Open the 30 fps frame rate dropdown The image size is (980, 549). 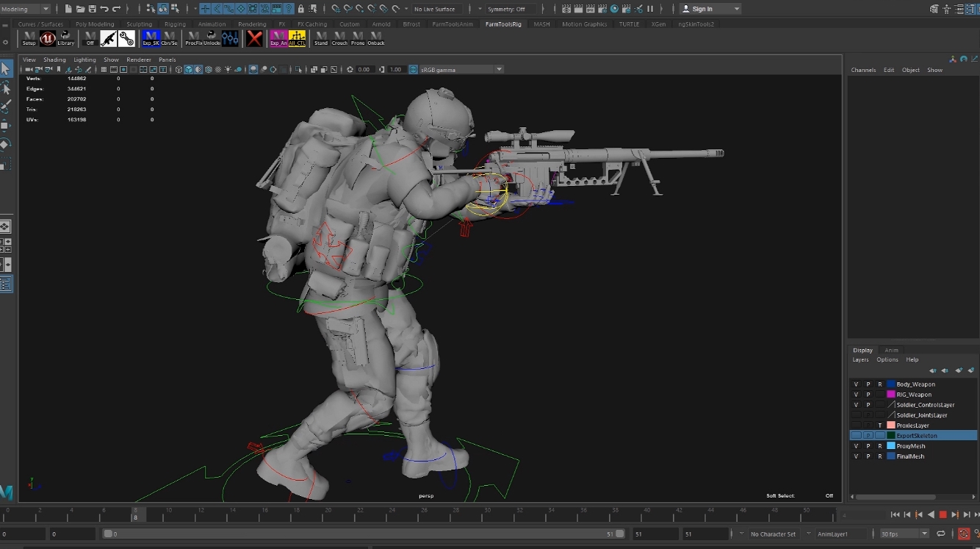click(904, 534)
